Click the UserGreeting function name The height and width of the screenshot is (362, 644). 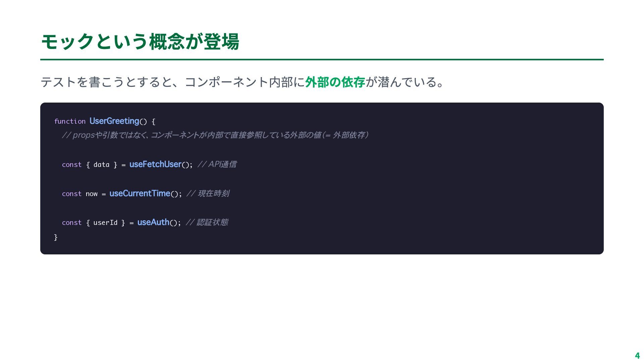(x=114, y=121)
